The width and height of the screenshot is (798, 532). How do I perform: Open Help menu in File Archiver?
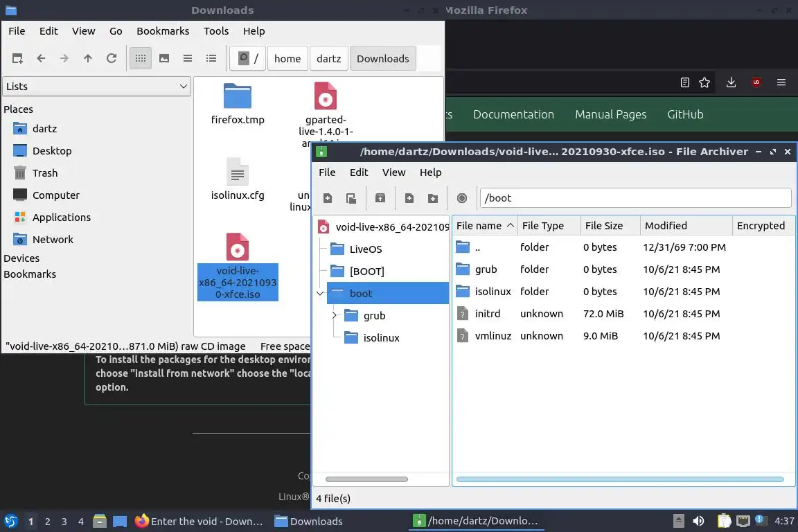coord(431,172)
